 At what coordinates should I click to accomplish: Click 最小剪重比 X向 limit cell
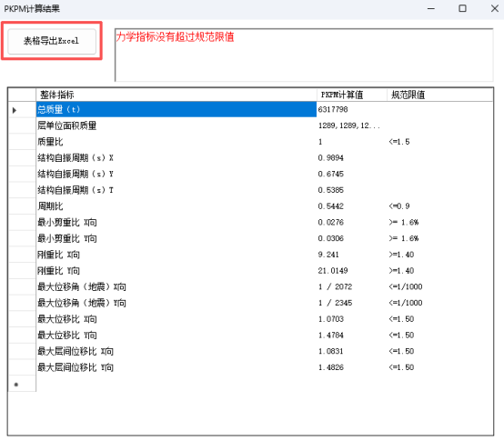point(440,222)
